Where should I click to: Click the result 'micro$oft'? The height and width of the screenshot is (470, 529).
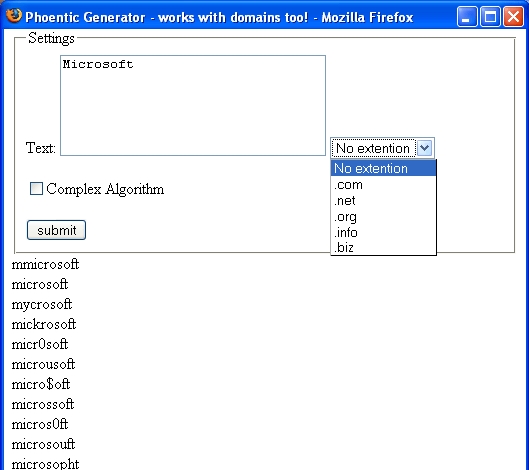click(x=41, y=384)
